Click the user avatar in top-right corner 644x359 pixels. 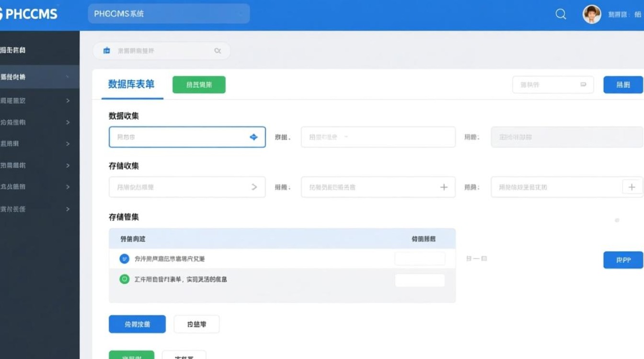click(x=591, y=14)
